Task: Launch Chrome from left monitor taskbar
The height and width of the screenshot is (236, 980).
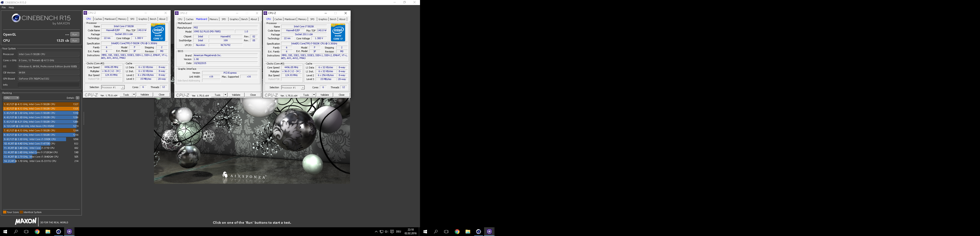Action: pyautogui.click(x=37, y=231)
